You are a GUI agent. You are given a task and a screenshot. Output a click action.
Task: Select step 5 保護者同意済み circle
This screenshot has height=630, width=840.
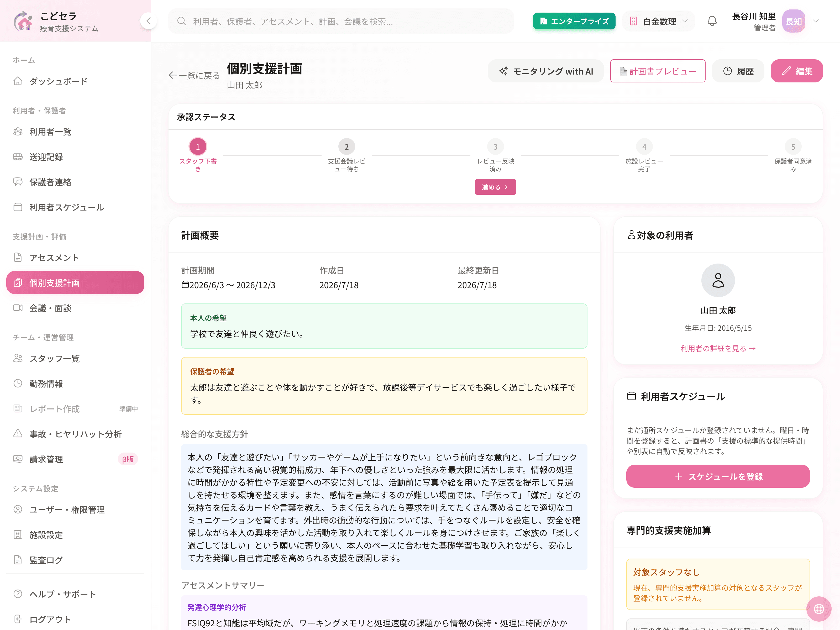coord(793,146)
